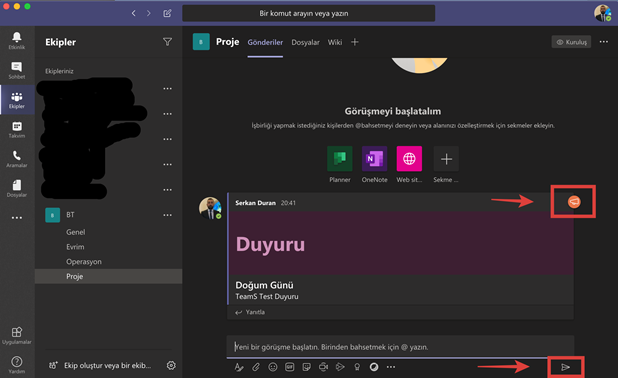The image size is (618, 378).
Task: Open the Praise badge icon
Action: pos(357,367)
